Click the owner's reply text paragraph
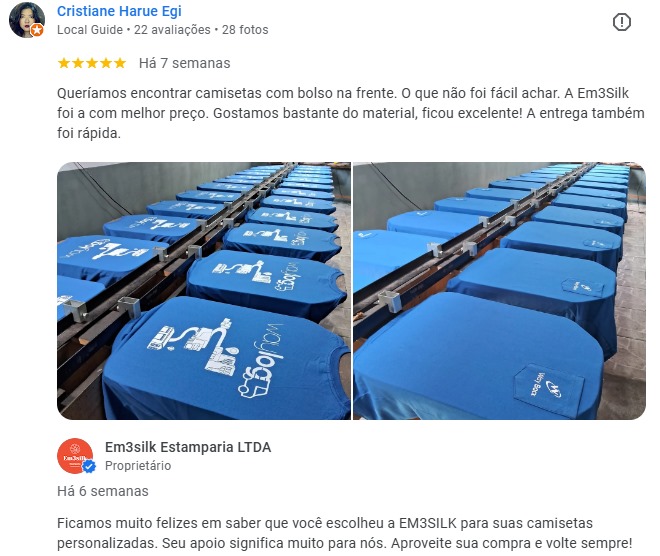The image size is (660, 556). 345,533
